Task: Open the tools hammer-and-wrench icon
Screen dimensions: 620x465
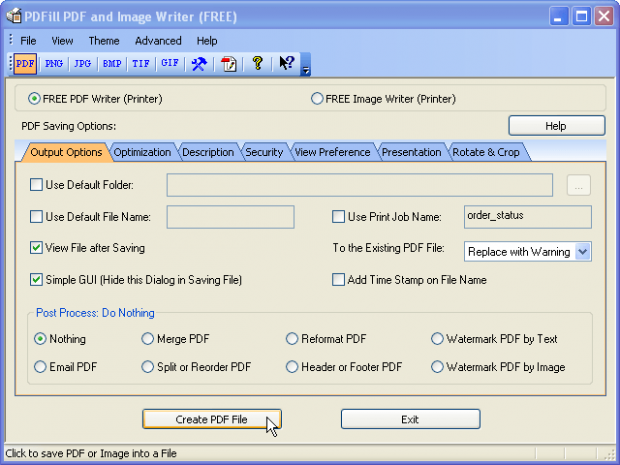Action: 199,63
